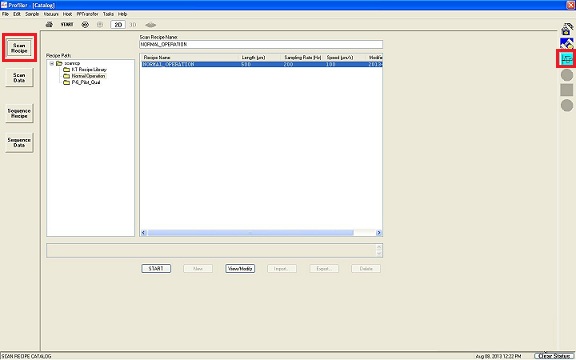Click the NormalOperation folder icon
This screenshot has width=576, height=360.
pyautogui.click(x=66, y=76)
